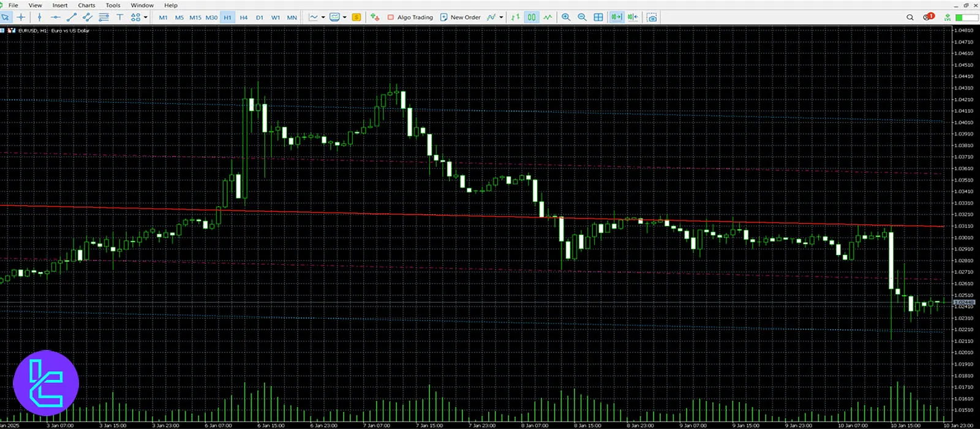Viewport: 980px width, 429px height.
Task: Expand the objects shapes dropdown arrow
Action: click(145, 17)
